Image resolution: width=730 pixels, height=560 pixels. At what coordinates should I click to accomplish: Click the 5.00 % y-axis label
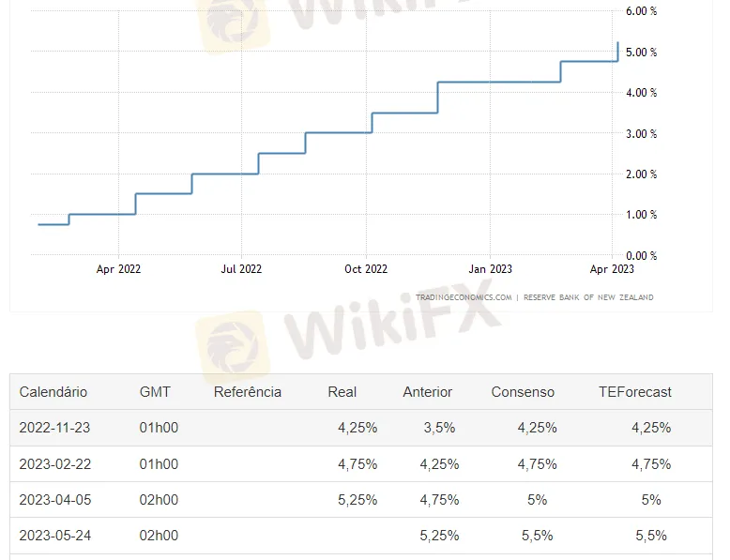click(x=641, y=53)
